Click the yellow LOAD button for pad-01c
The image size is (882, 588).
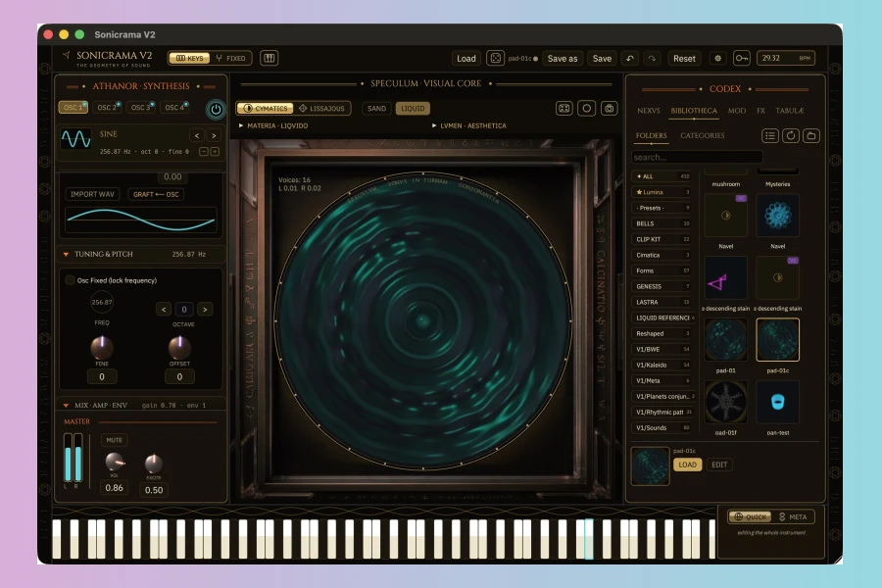coord(687,465)
